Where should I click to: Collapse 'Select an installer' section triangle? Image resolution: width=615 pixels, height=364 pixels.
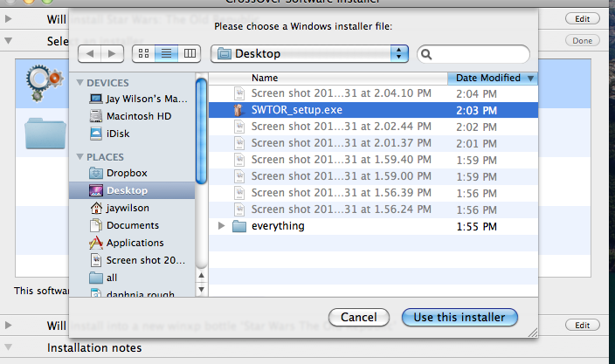8,40
